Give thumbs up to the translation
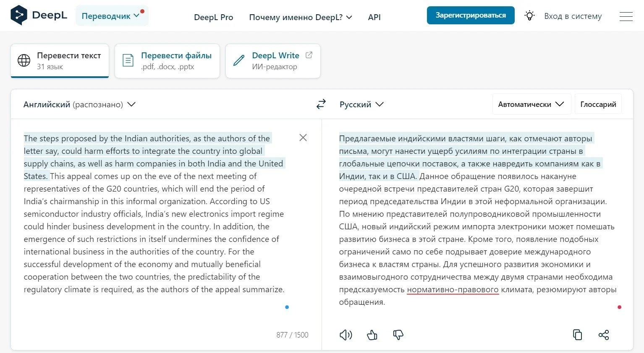 point(372,335)
